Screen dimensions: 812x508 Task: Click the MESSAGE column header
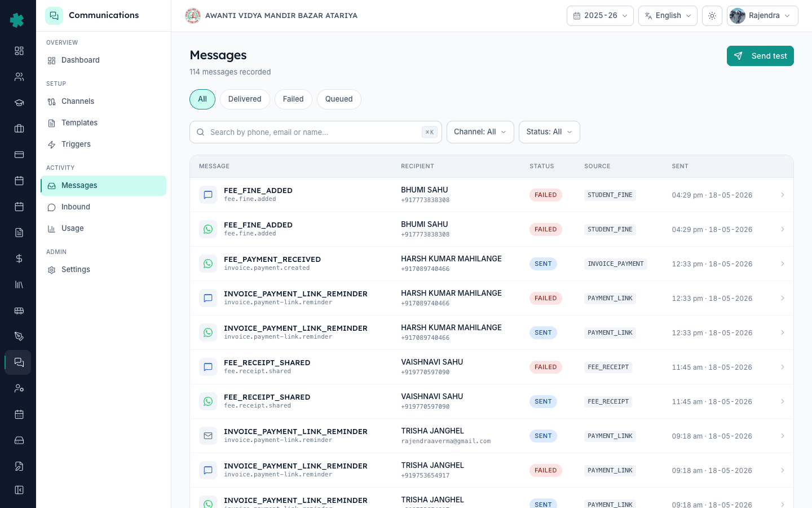pyautogui.click(x=214, y=167)
